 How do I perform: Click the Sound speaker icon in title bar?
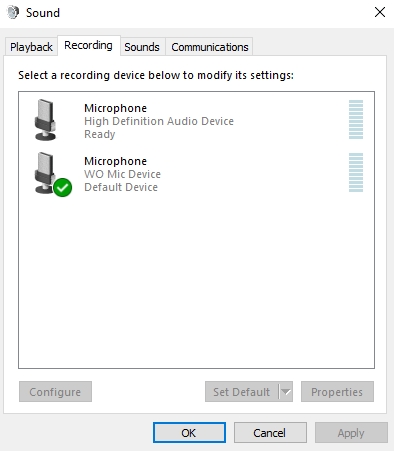pos(13,13)
